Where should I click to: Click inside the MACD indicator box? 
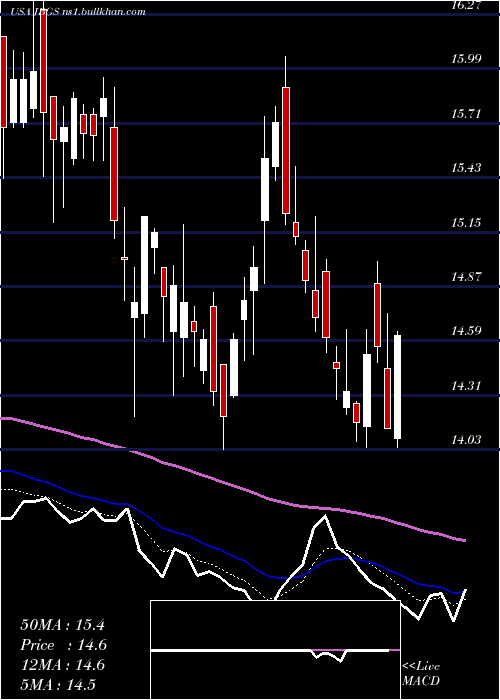[x=275, y=650]
